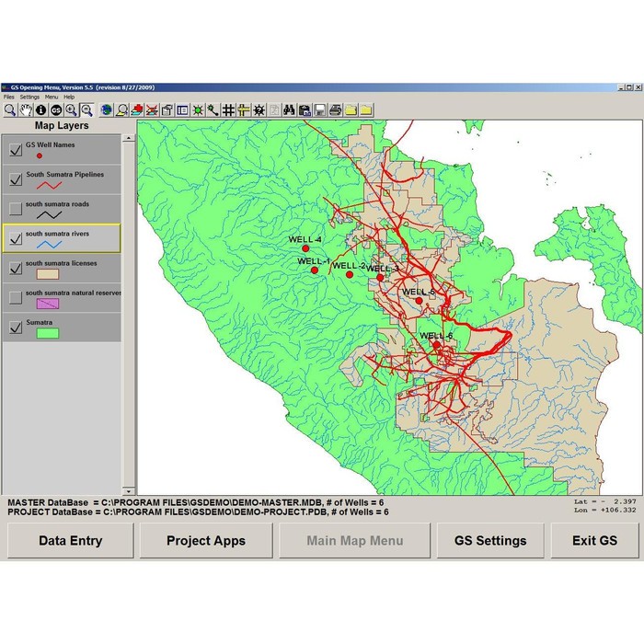Hide the South Sumatra Pipelines layer
The image size is (644, 644).
point(15,179)
